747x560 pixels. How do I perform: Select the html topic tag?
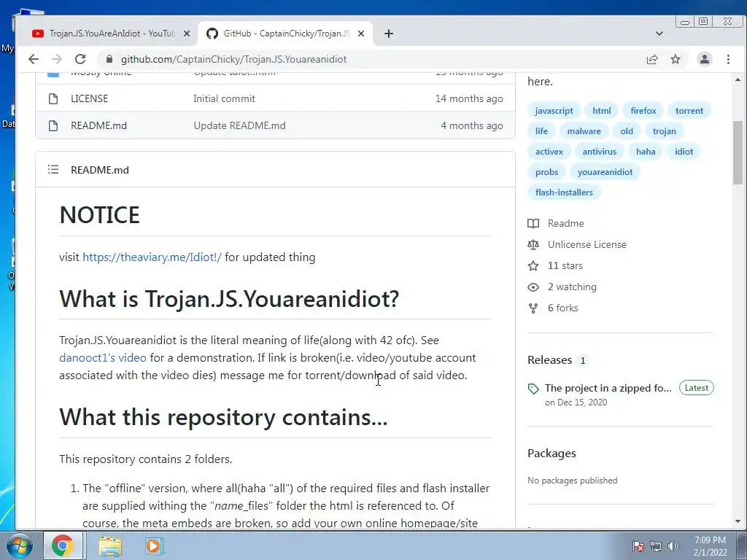[602, 111]
